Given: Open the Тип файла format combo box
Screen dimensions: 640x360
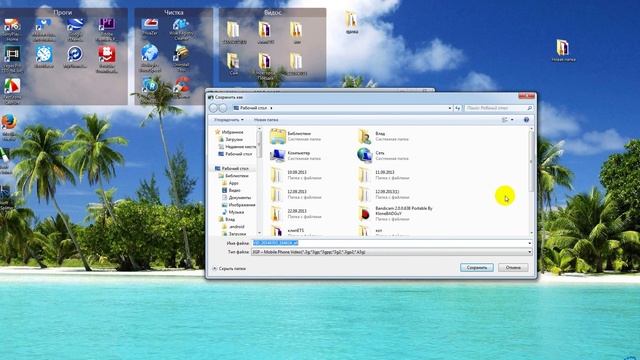Looking at the screenshot, I should click(392, 252).
